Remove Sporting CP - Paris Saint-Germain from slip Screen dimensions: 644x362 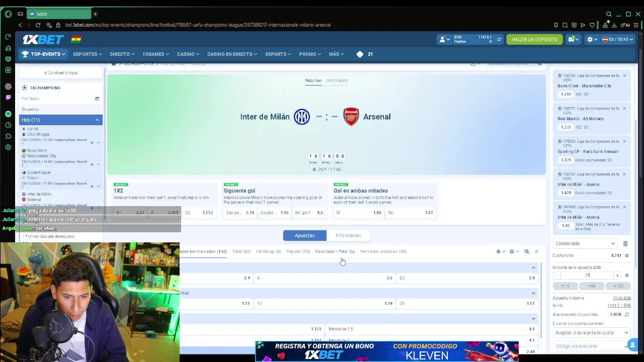click(x=624, y=141)
